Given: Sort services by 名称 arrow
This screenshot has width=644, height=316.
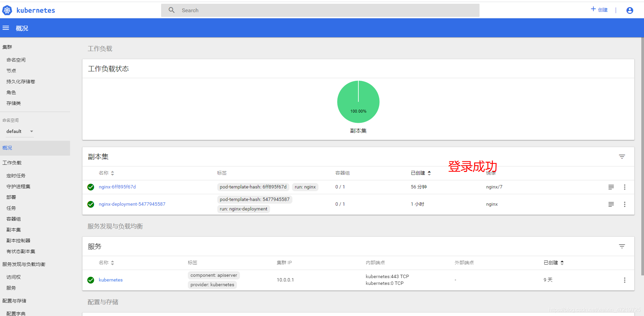Looking at the screenshot, I should pos(112,263).
